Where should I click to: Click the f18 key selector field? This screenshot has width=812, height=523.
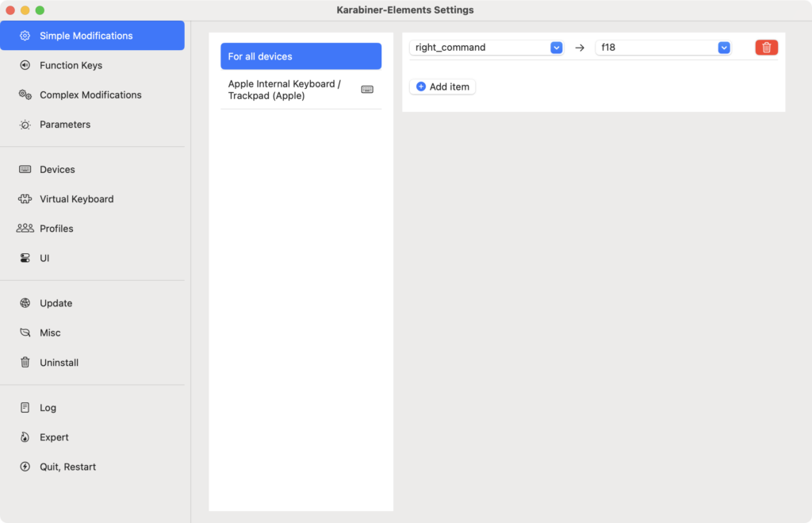tap(663, 48)
